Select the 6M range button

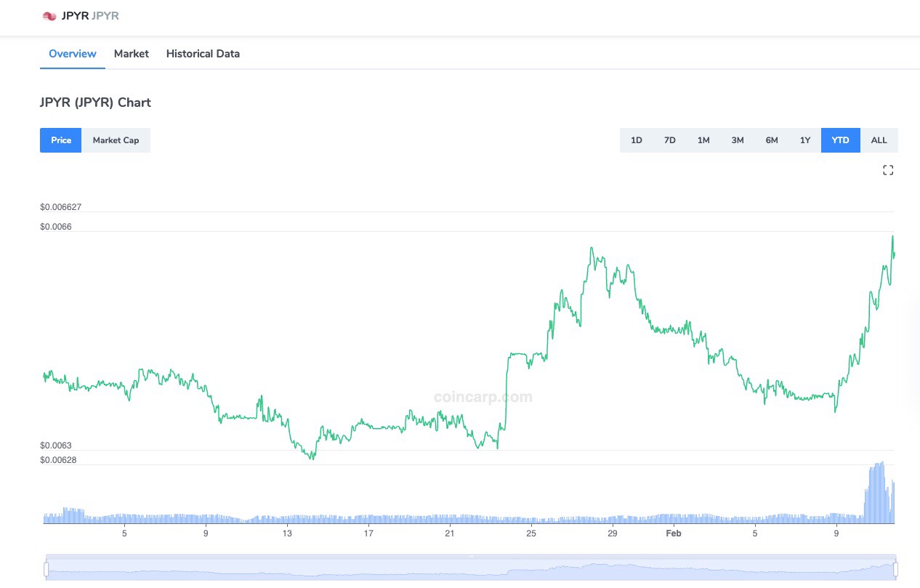[772, 140]
